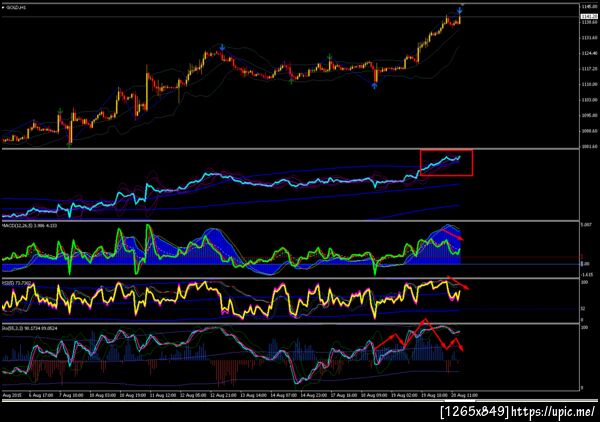600x422 pixels.
Task: Click the horizontal scrollbar below the chart
Action: coord(300,401)
